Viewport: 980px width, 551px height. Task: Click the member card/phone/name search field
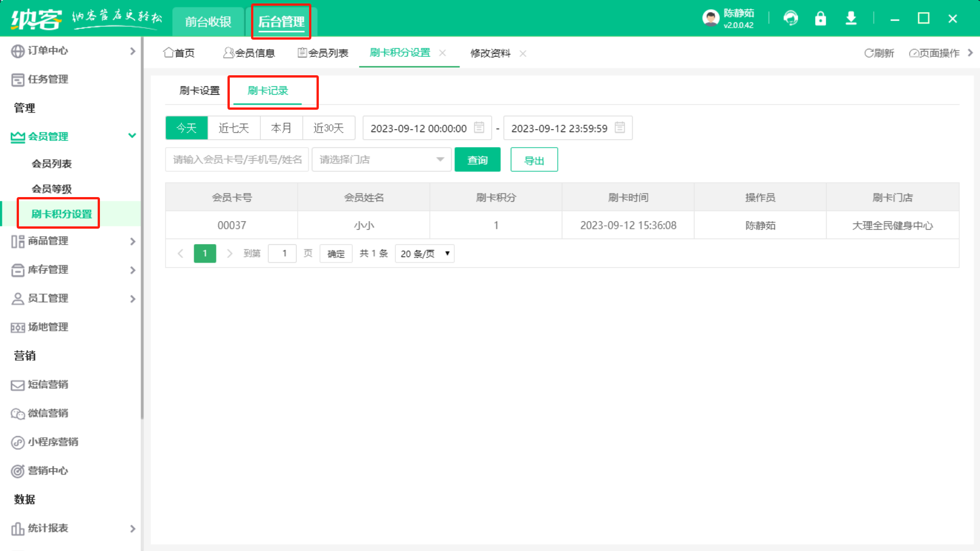point(237,160)
